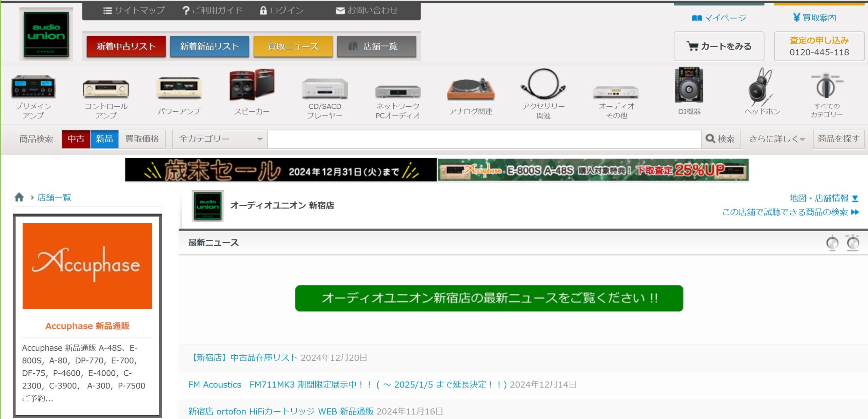868x419 pixels.
Task: Click the 新着中古リスト red button
Action: tap(126, 46)
